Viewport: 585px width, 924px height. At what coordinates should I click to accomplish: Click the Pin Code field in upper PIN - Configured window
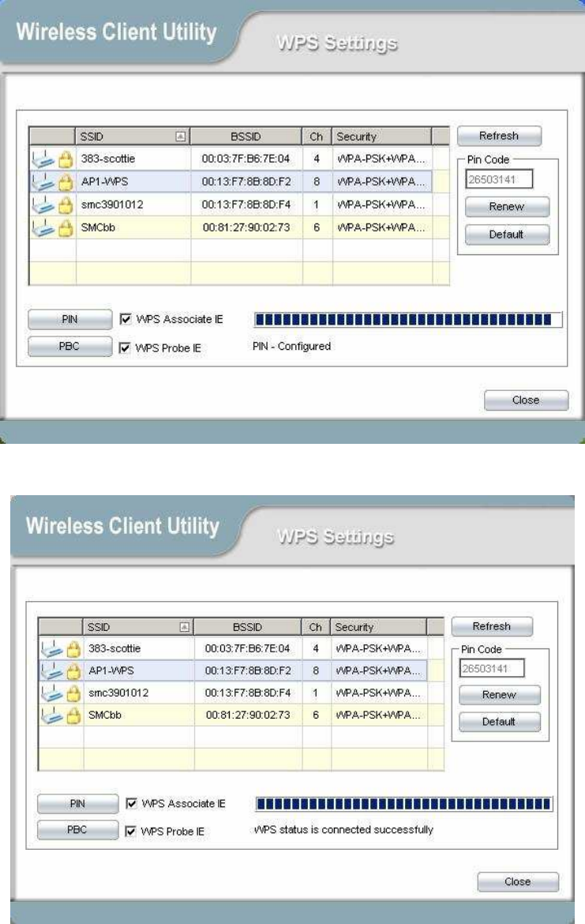[x=499, y=179]
